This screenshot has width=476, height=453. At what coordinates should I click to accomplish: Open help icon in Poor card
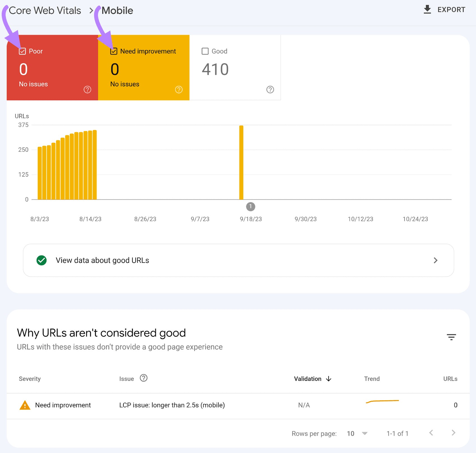click(87, 90)
